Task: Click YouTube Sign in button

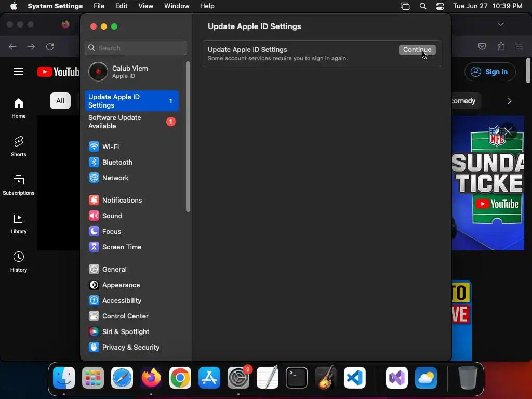Action: pos(490,72)
